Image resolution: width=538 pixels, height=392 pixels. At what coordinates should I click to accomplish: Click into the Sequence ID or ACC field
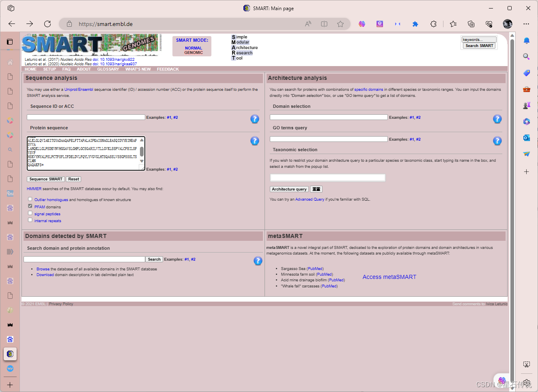(86, 117)
